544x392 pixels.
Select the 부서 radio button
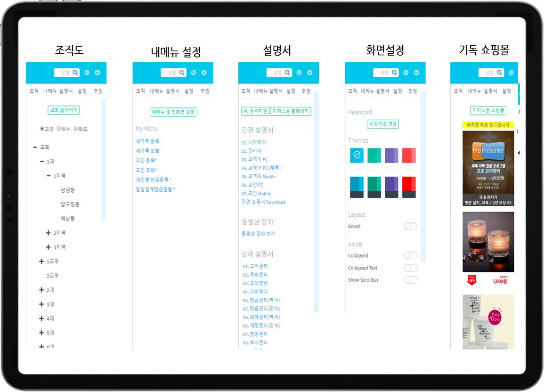point(59,129)
